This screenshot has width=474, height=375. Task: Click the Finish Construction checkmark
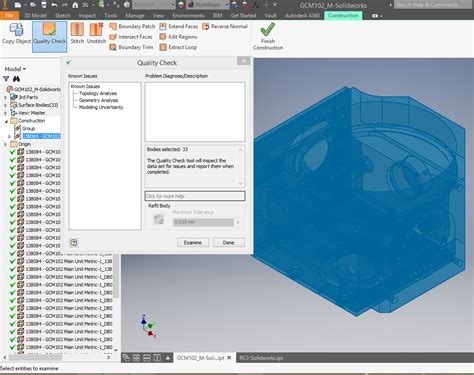[x=268, y=36]
